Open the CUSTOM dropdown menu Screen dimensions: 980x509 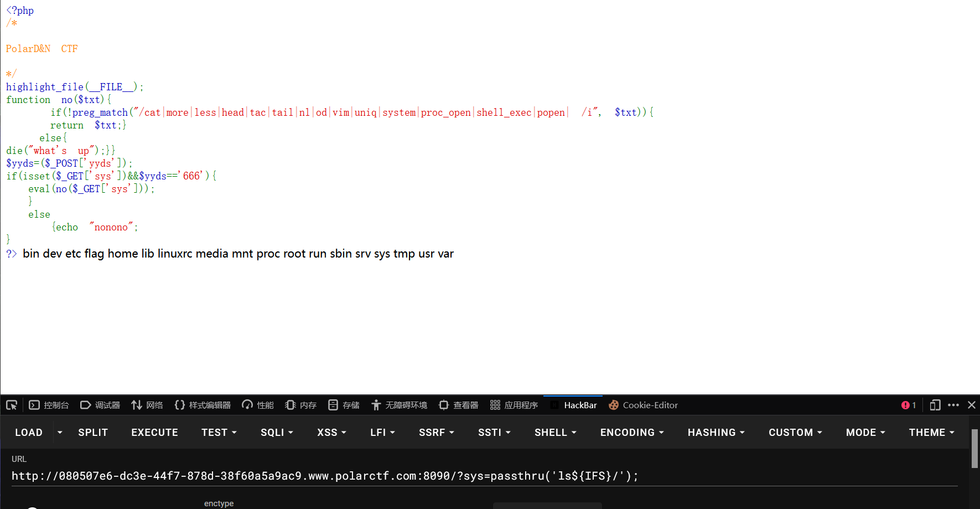pos(795,433)
